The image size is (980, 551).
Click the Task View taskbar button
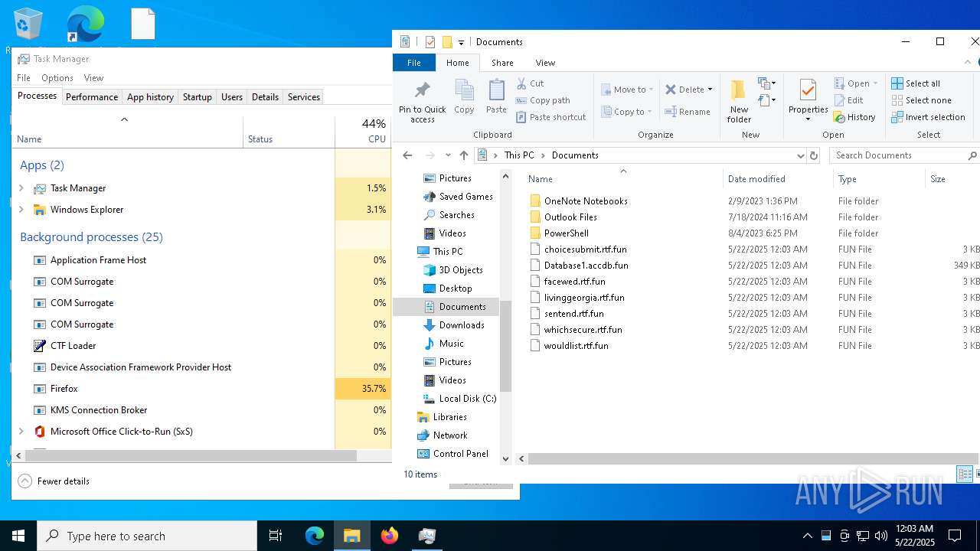tap(276, 536)
